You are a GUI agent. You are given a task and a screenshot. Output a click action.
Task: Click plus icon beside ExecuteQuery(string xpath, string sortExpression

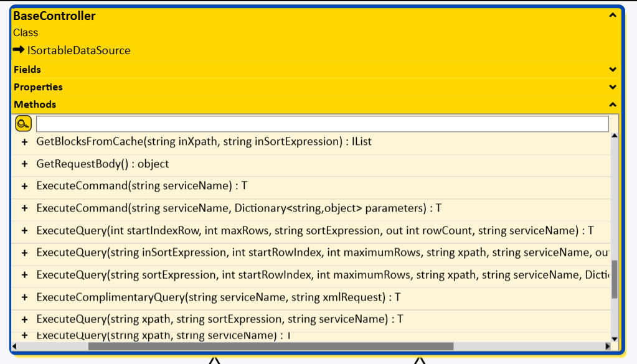[x=25, y=320]
